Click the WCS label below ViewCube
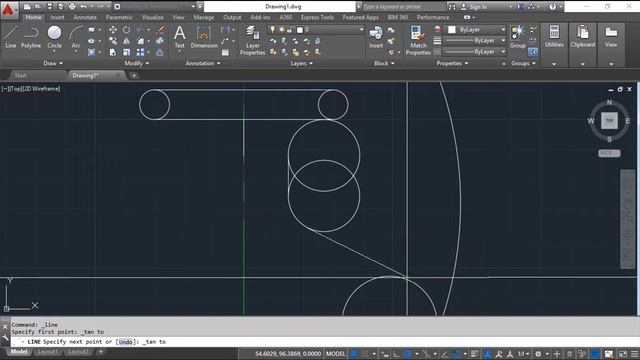640x360 pixels. 609,153
